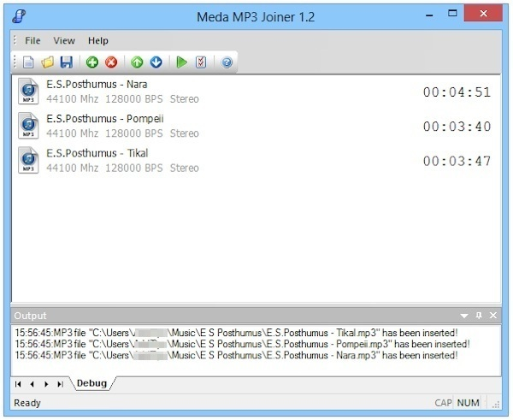Click the MP3 file icon for Nara

tap(28, 92)
